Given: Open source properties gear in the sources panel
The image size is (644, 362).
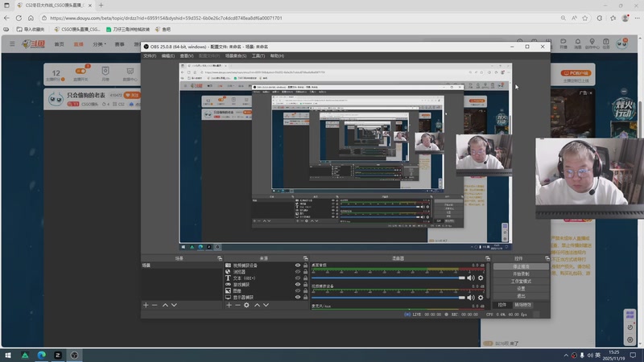Looking at the screenshot, I should click(x=246, y=305).
